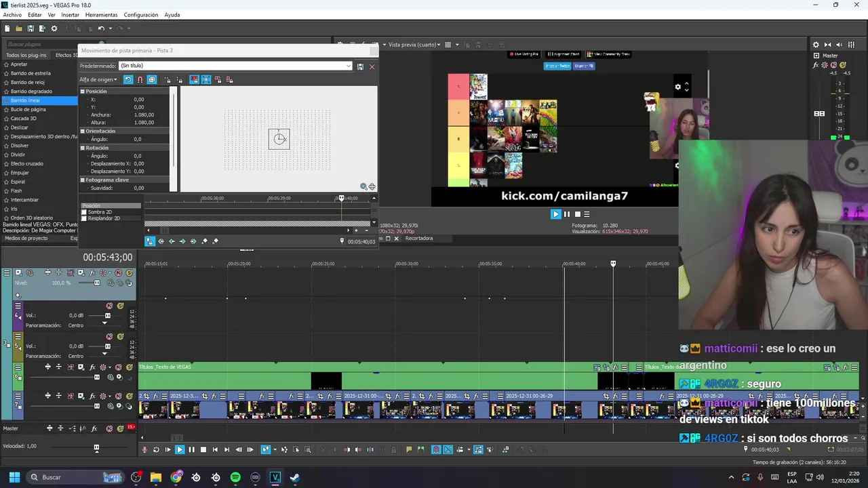The width and height of the screenshot is (868, 488).
Task: Select the Disolver transition
Action: point(20,146)
